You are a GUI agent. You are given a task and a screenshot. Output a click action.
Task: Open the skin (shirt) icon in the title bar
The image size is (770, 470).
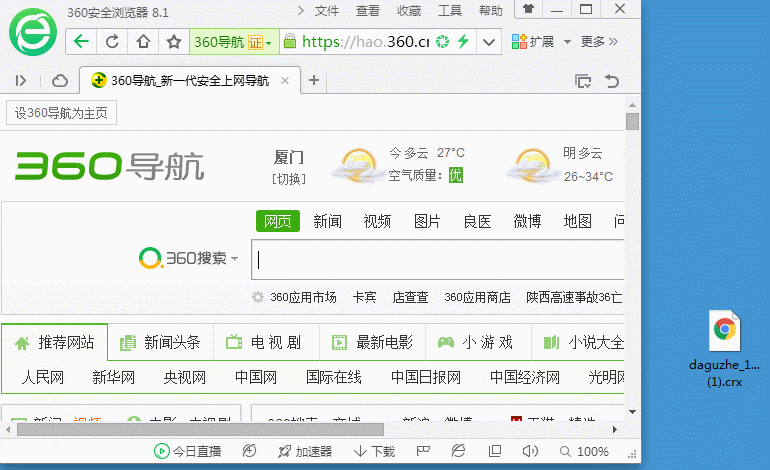point(528,10)
